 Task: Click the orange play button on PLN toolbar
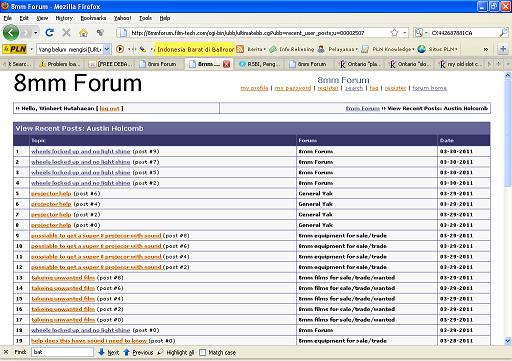pyautogui.click(x=120, y=49)
